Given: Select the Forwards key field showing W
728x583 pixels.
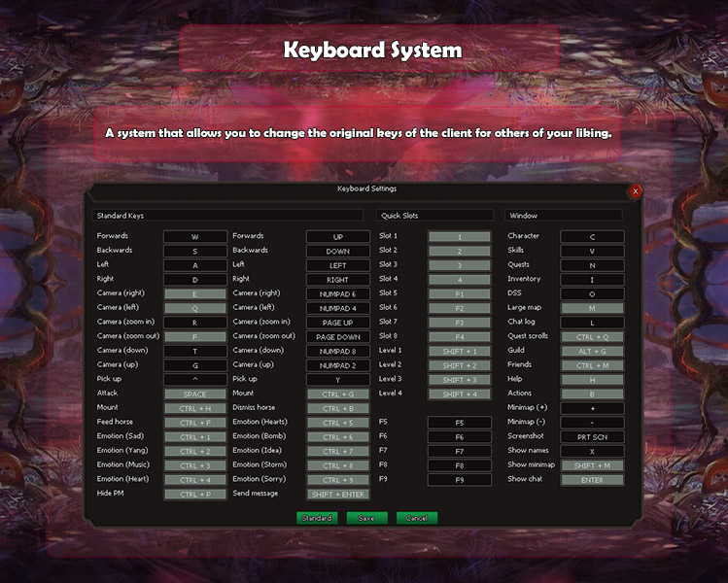Looking at the screenshot, I should point(195,237).
